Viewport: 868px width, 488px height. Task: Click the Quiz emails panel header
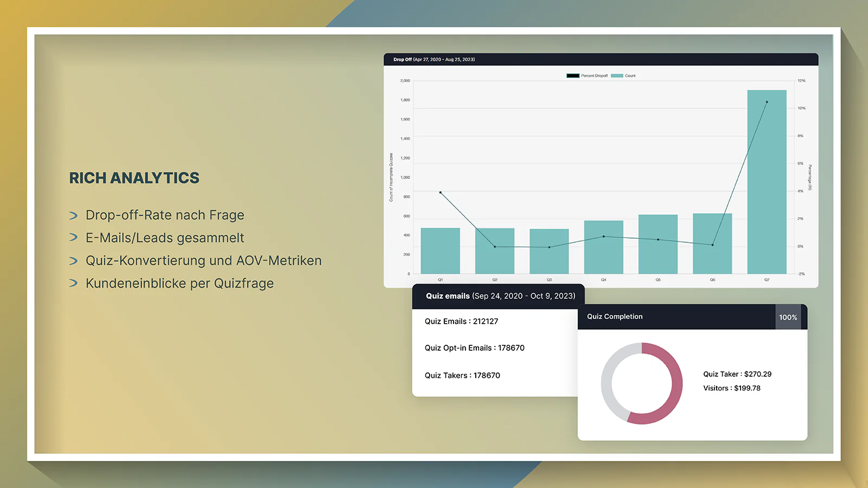pyautogui.click(x=499, y=296)
